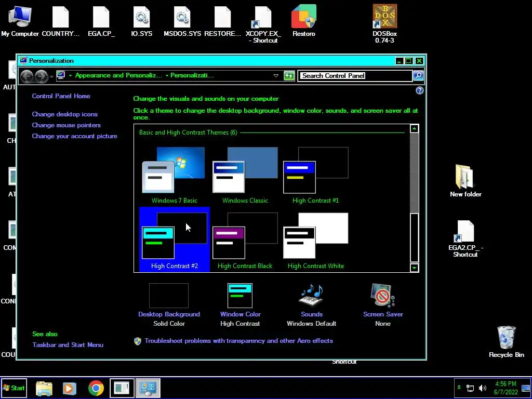This screenshot has width=532, height=399.
Task: Open My Computer desktop icon
Action: click(x=20, y=21)
